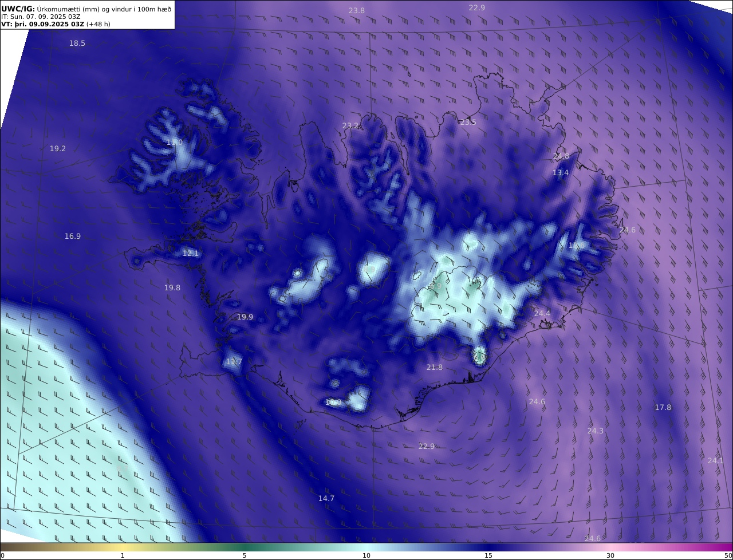
Task: Click the colorbar tick label 15
Action: click(x=488, y=556)
